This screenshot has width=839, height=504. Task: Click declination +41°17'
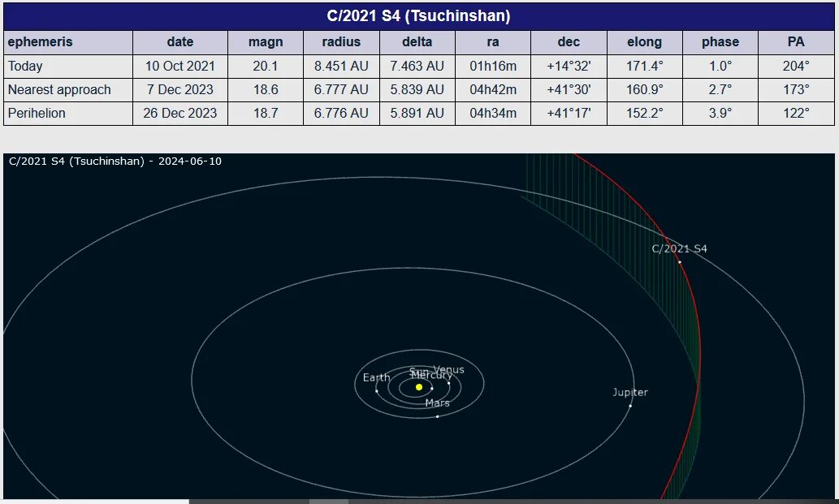[x=569, y=113]
